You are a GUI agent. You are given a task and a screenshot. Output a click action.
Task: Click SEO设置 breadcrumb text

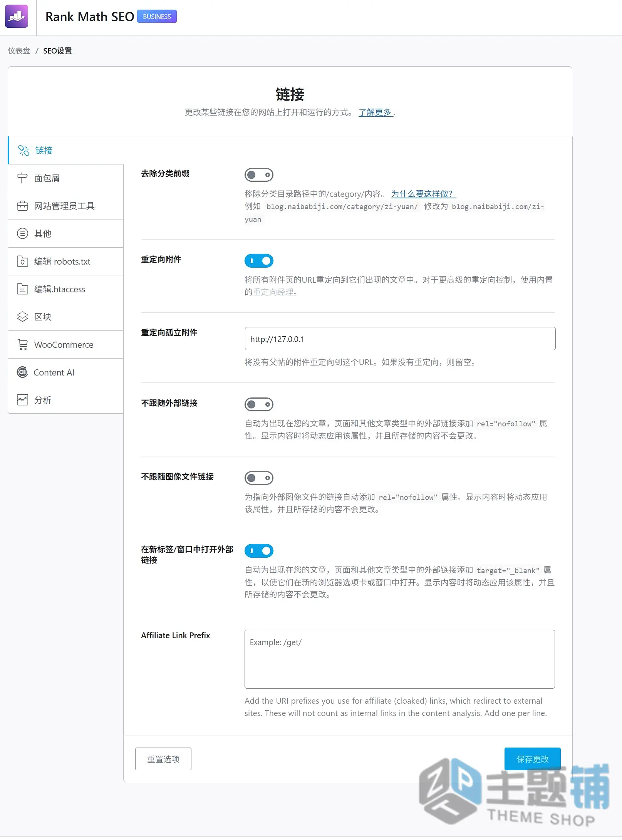(57, 51)
